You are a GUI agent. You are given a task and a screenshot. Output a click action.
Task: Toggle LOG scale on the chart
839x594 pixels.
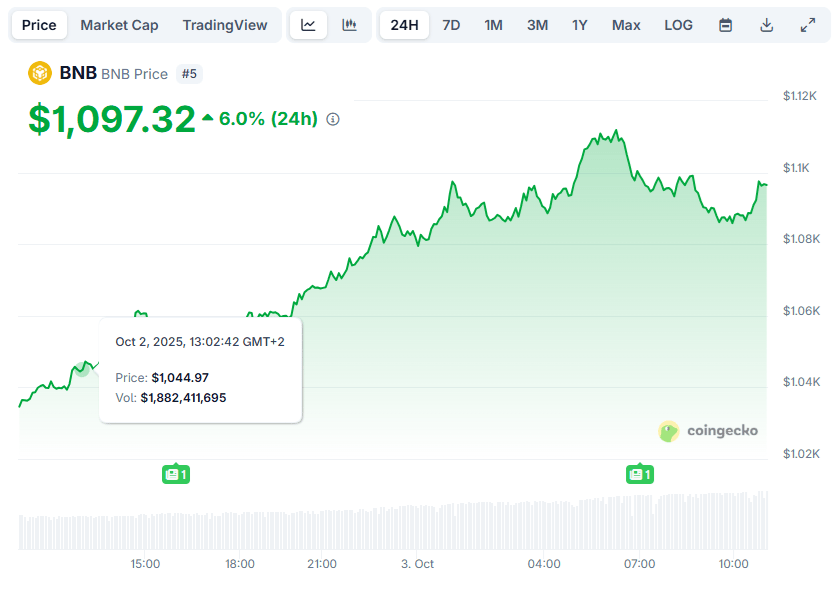click(678, 25)
